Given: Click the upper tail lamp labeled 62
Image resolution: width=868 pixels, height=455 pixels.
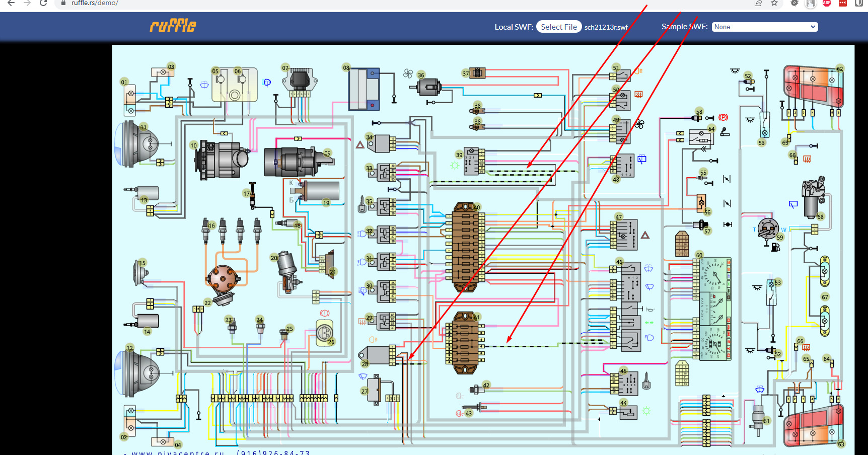Looking at the screenshot, I should click(x=813, y=86).
